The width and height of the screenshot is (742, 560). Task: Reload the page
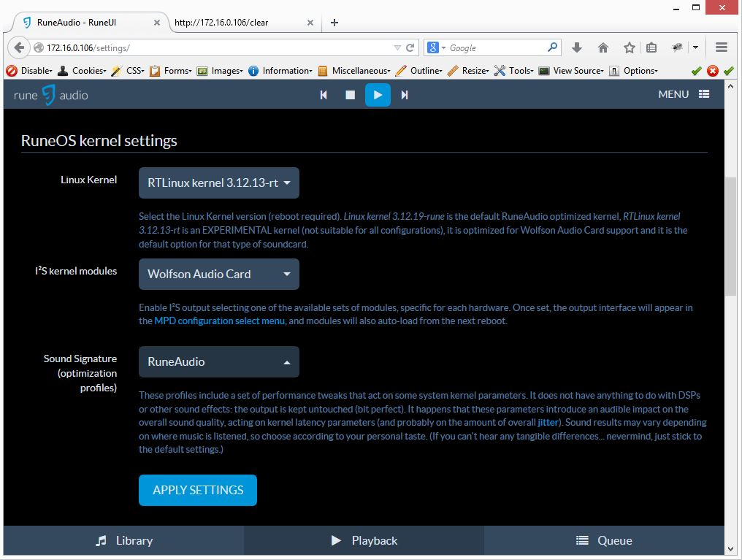point(410,47)
